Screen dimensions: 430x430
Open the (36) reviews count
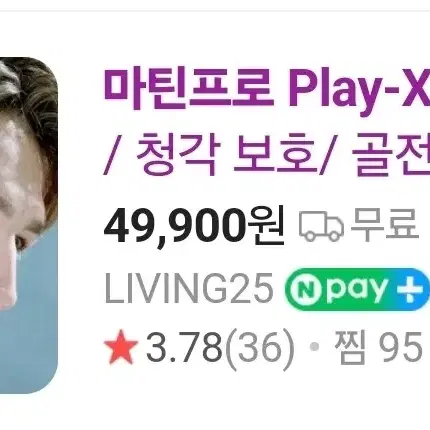click(260, 349)
